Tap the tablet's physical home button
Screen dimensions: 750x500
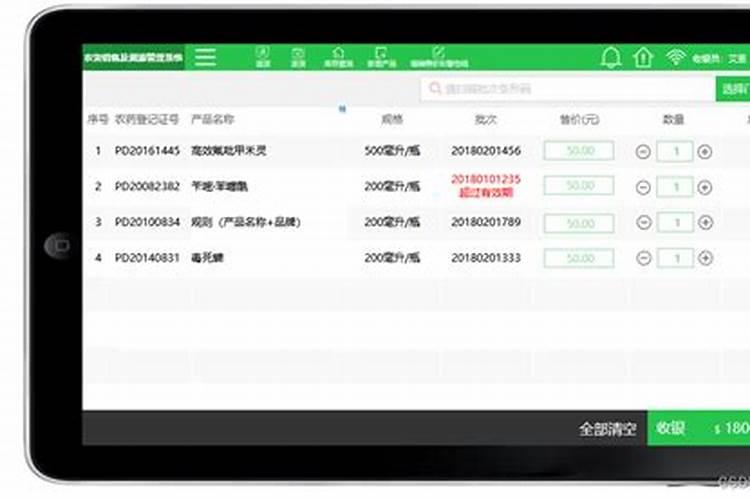pyautogui.click(x=57, y=245)
